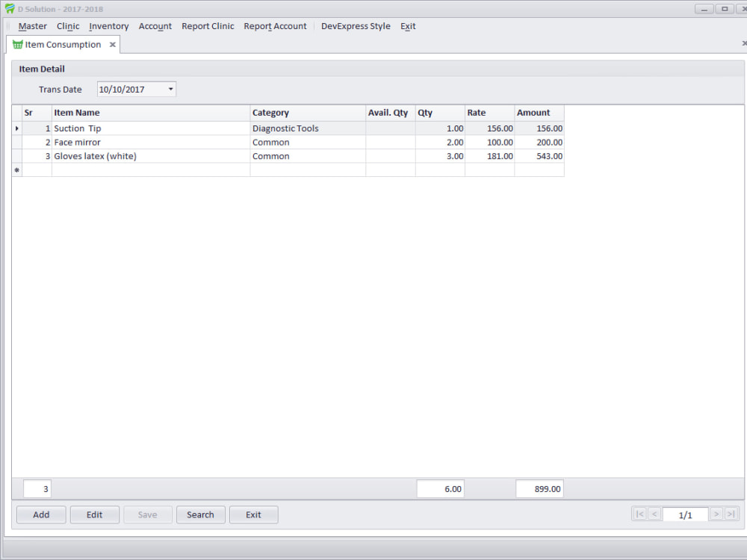Click the page number input showing 1/1
Screen dimensions: 747x560
[685, 514]
